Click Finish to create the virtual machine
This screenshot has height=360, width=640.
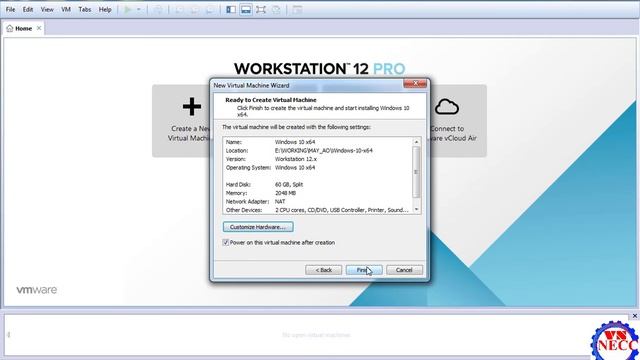click(364, 270)
